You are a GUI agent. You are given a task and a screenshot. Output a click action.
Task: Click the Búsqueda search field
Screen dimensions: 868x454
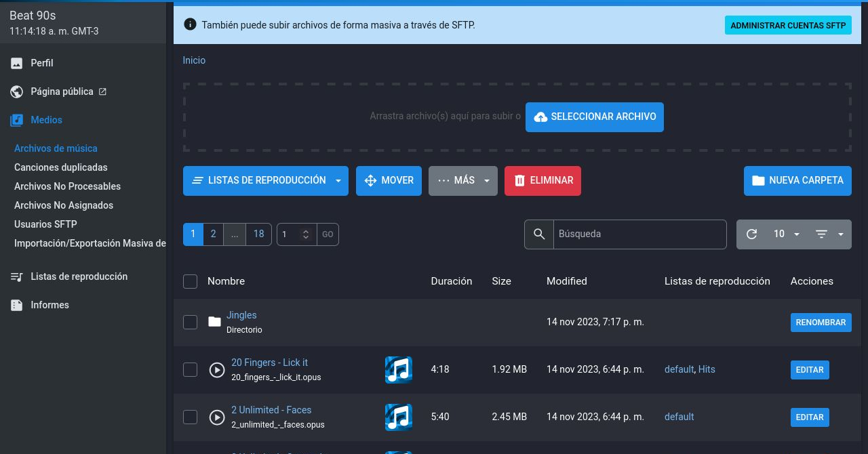click(639, 234)
